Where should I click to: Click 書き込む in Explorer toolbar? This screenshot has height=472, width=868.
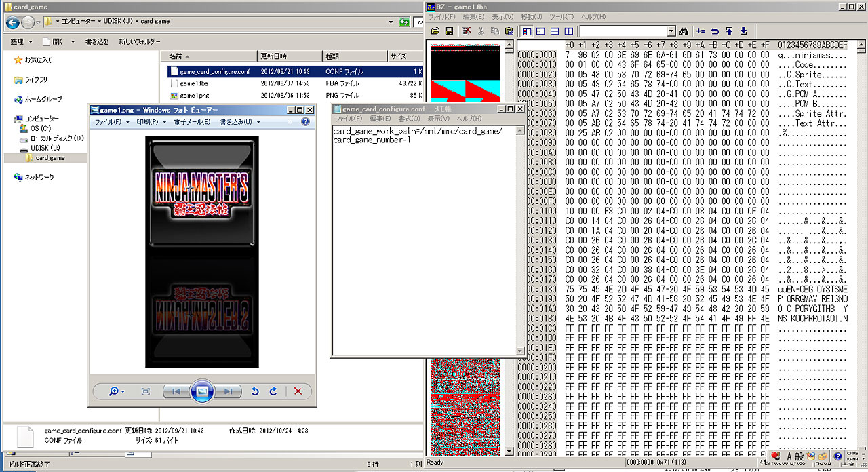pos(97,41)
